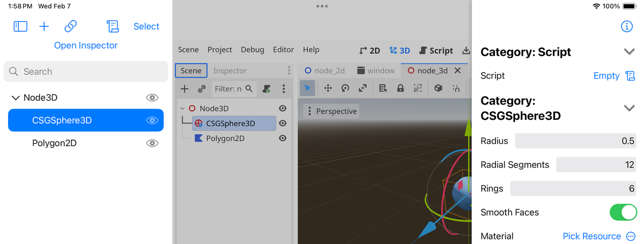Switch to node_2d scene tab
The image size is (644, 244).
(x=325, y=70)
